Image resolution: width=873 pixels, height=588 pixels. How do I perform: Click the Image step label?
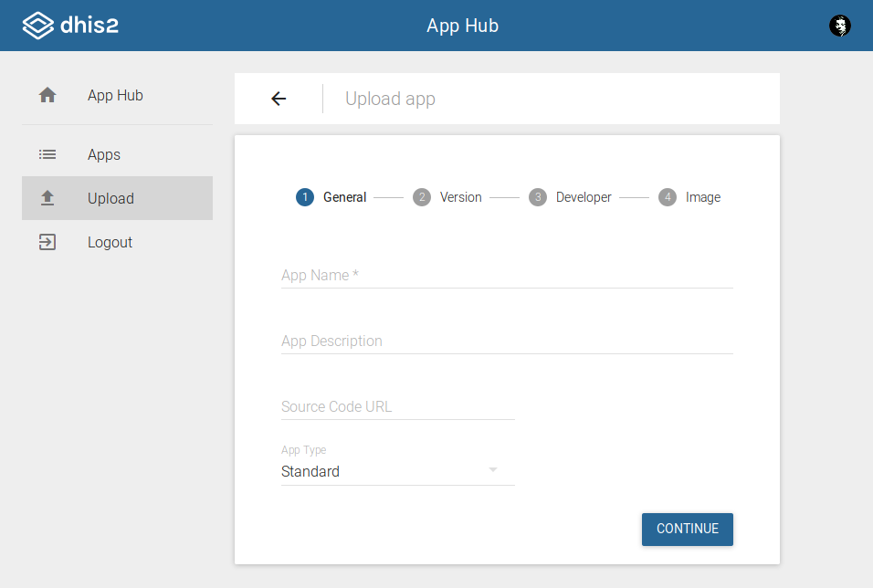coord(702,197)
